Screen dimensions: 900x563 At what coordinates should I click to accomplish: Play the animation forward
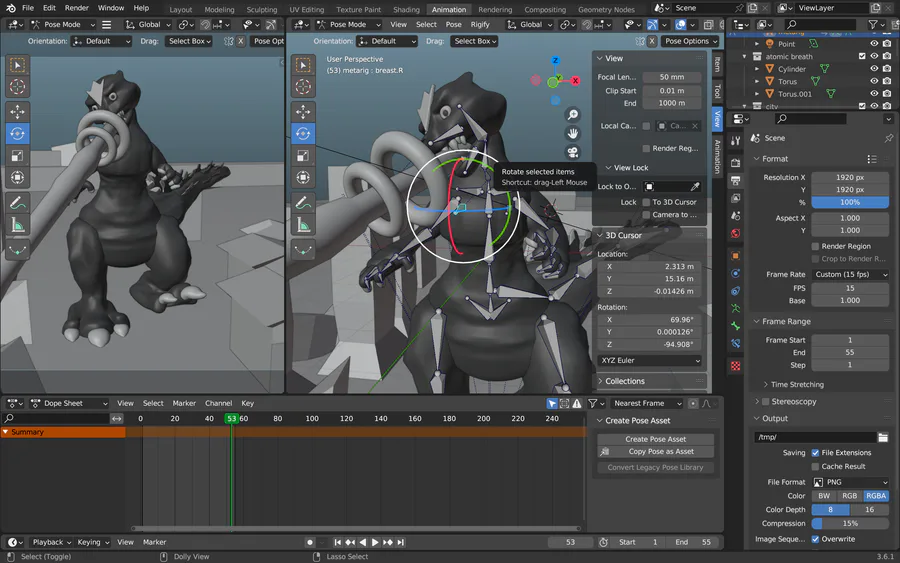click(375, 542)
